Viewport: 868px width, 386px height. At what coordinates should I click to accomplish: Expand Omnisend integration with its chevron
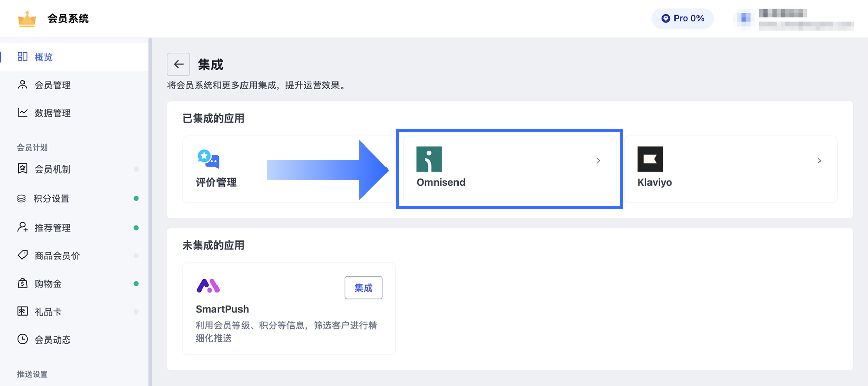(x=598, y=161)
